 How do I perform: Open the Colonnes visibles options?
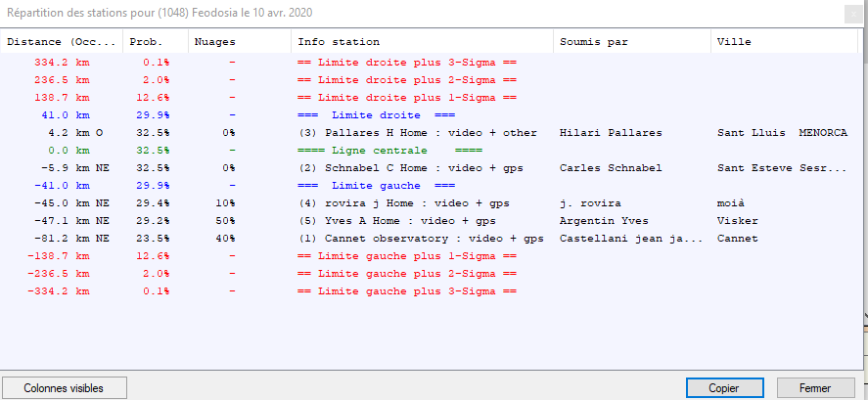64,388
